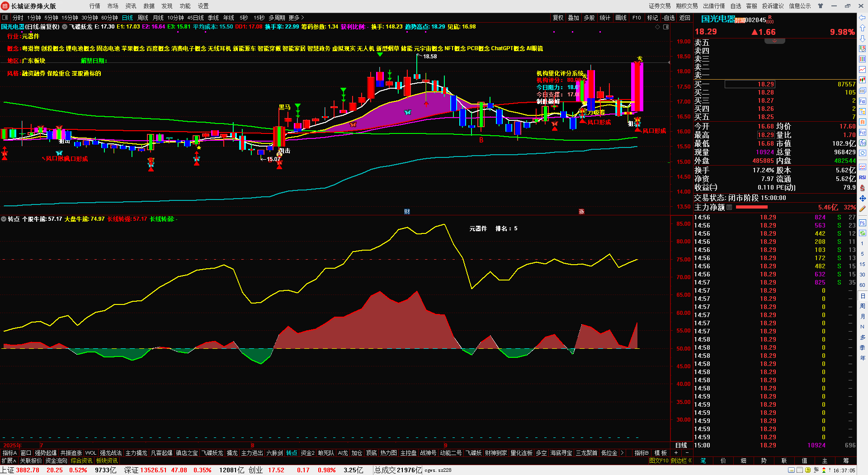Viewport: 868px width, 475px height.
Task: Toggle 统计 in the top toolbar
Action: click(x=605, y=18)
